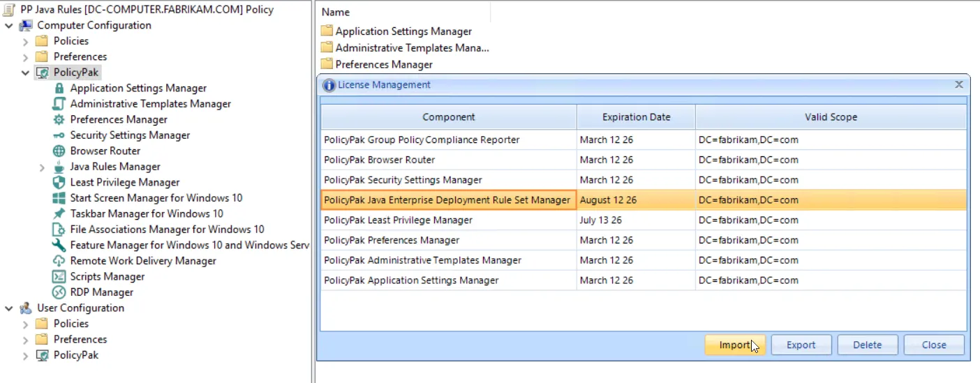The width and height of the screenshot is (980, 383).
Task: Click the Import button
Action: tap(735, 345)
